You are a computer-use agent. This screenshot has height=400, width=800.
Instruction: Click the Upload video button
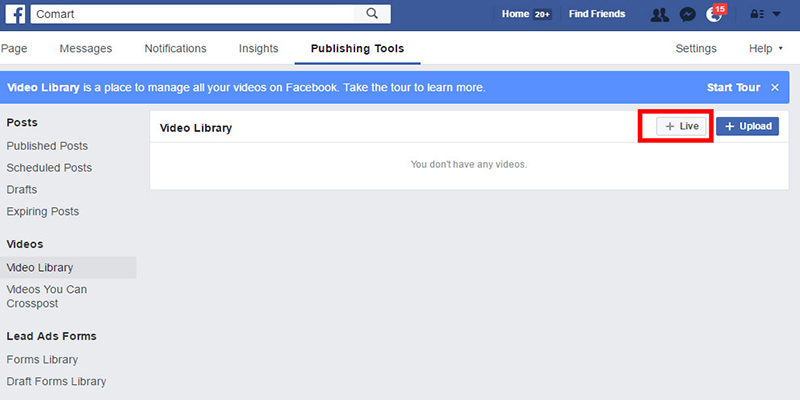(747, 127)
